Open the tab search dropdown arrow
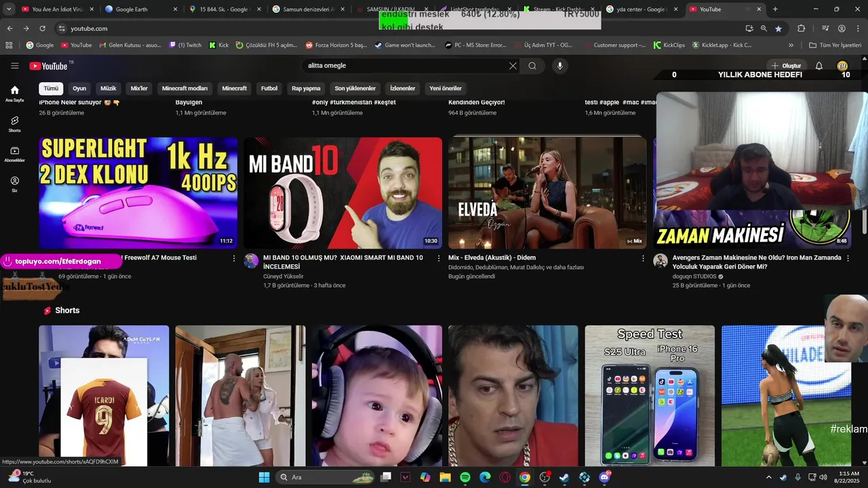The height and width of the screenshot is (488, 868). tap(9, 9)
